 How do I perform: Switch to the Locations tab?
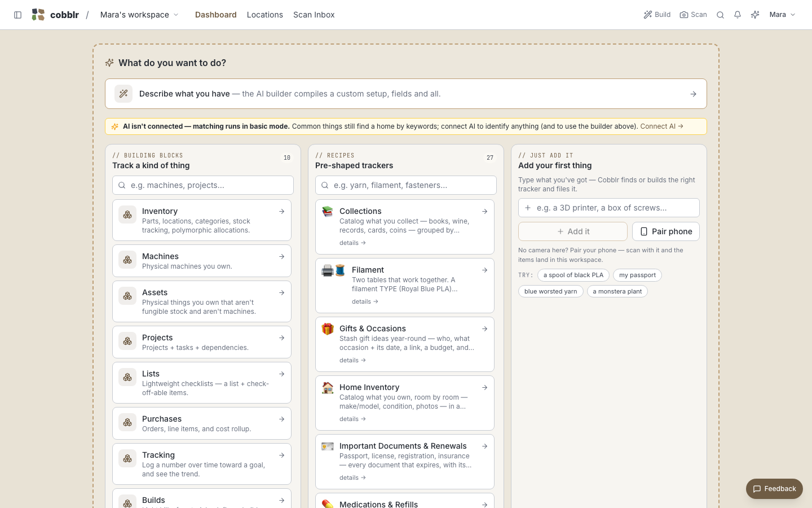coord(265,15)
